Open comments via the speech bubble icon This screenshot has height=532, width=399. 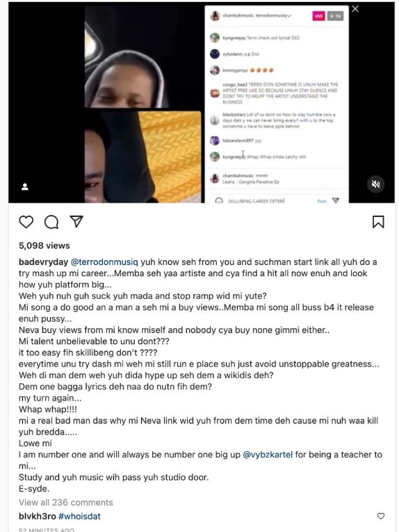tap(51, 222)
